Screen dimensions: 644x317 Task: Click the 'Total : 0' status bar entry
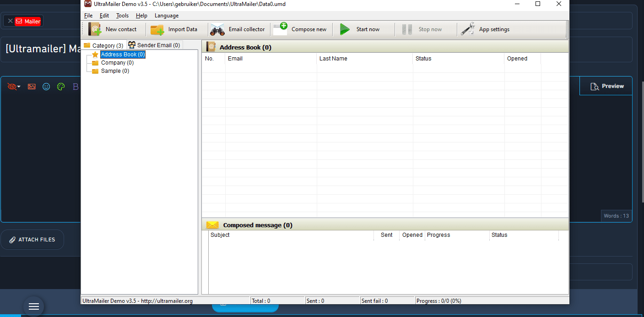click(x=261, y=301)
